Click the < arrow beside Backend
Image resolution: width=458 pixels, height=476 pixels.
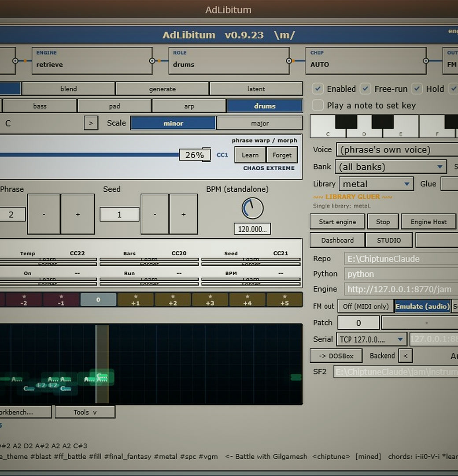click(406, 356)
